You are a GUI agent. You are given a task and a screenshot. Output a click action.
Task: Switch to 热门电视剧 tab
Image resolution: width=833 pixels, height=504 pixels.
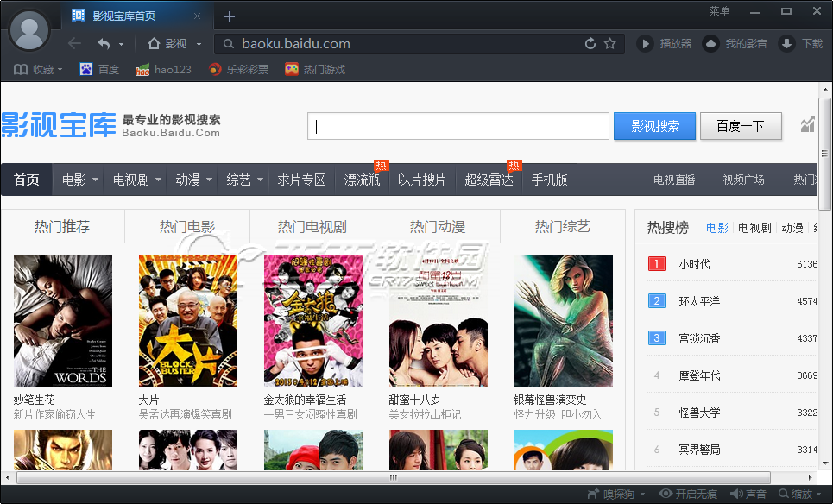(x=312, y=227)
